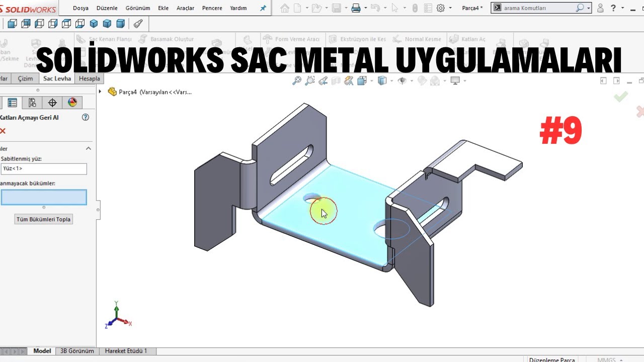Click the Home welcome icon
This screenshot has width=644, height=362.
click(x=285, y=8)
